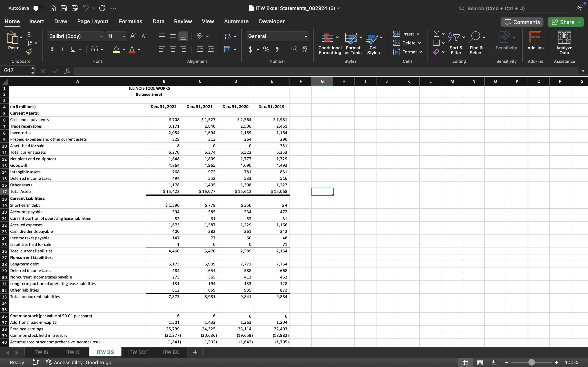Click Increase Decimal icon
This screenshot has height=367, width=588.
pyautogui.click(x=294, y=49)
